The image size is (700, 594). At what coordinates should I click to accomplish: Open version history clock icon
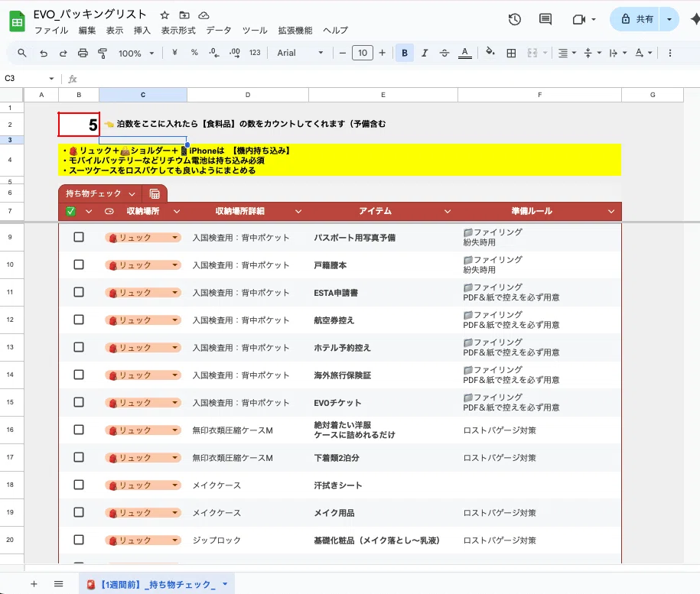click(515, 19)
